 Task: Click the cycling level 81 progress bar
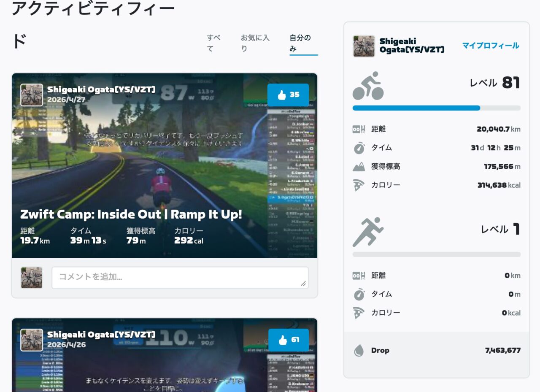(436, 108)
